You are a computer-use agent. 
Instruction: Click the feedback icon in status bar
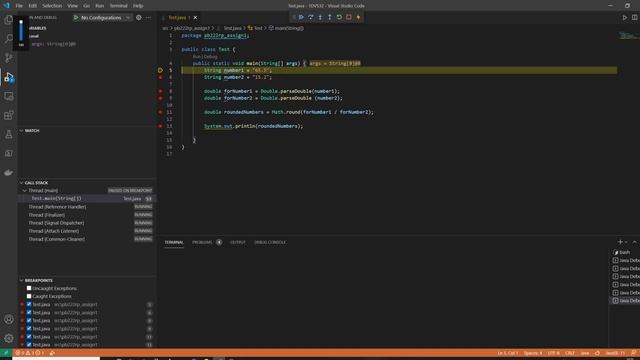pyautogui.click(x=633, y=353)
